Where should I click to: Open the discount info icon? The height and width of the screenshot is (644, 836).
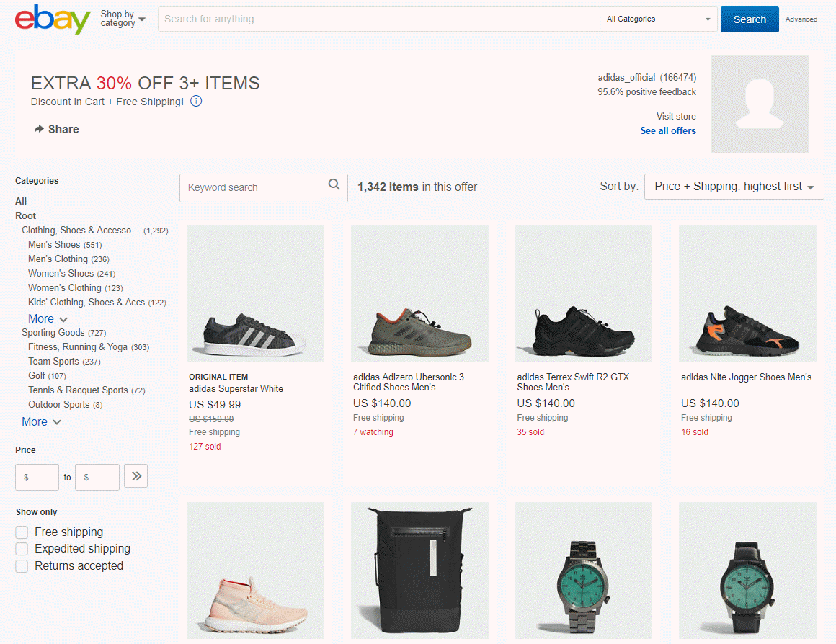(196, 102)
